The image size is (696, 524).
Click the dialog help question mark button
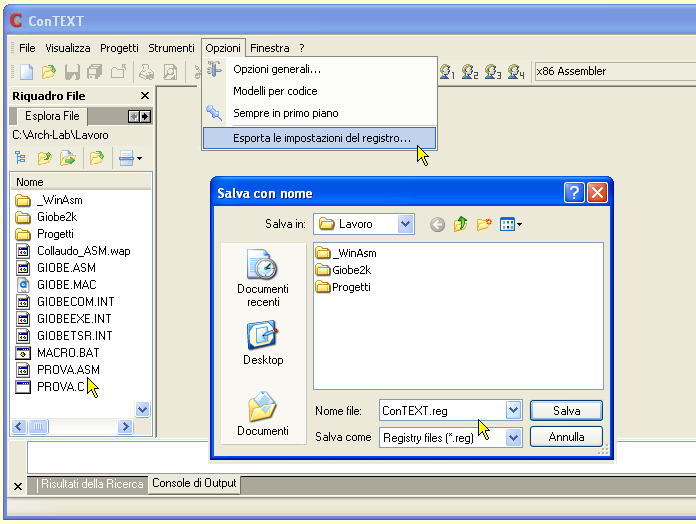click(x=574, y=193)
